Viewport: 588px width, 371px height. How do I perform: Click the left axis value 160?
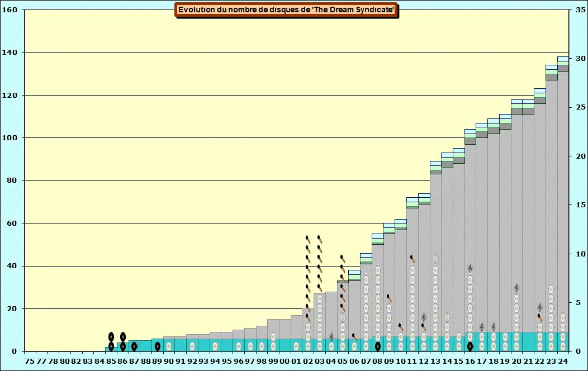click(x=9, y=10)
